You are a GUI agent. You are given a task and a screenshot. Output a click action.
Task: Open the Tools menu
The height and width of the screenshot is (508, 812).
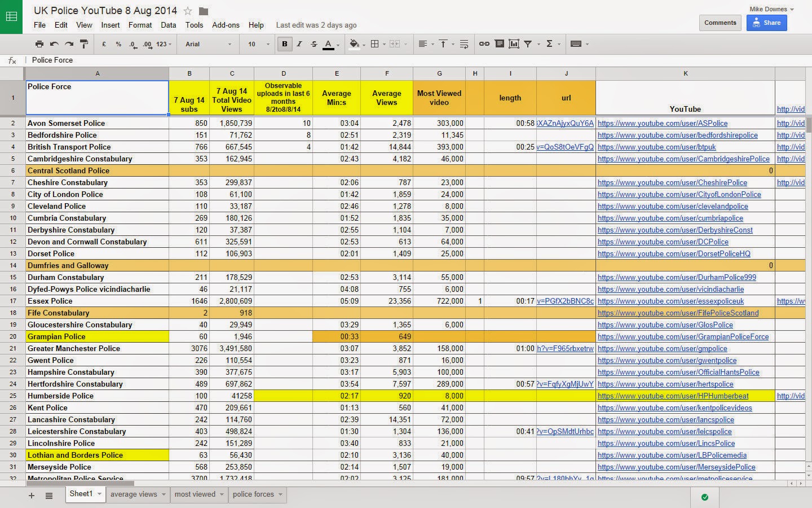pos(194,25)
